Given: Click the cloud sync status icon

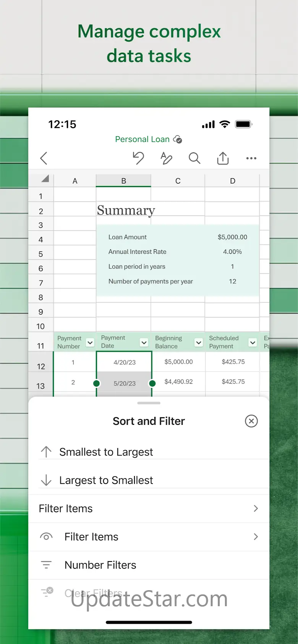Looking at the screenshot, I should (178, 140).
